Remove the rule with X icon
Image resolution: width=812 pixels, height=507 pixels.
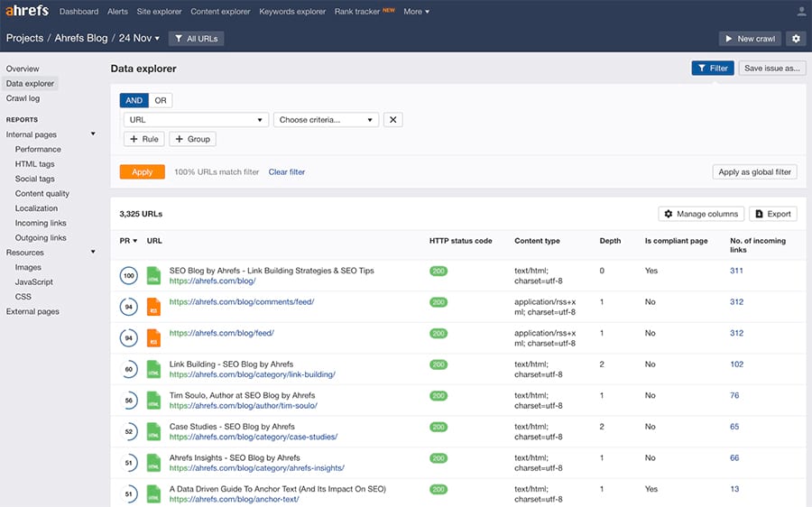coord(392,120)
